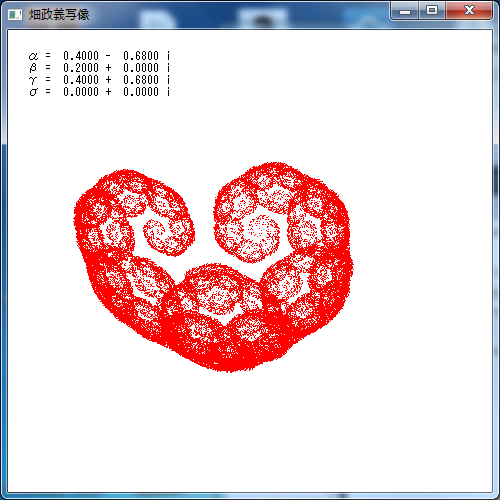Click the window title text 畑政義写像
Viewport: 500px width, 500px height.
click(x=59, y=14)
